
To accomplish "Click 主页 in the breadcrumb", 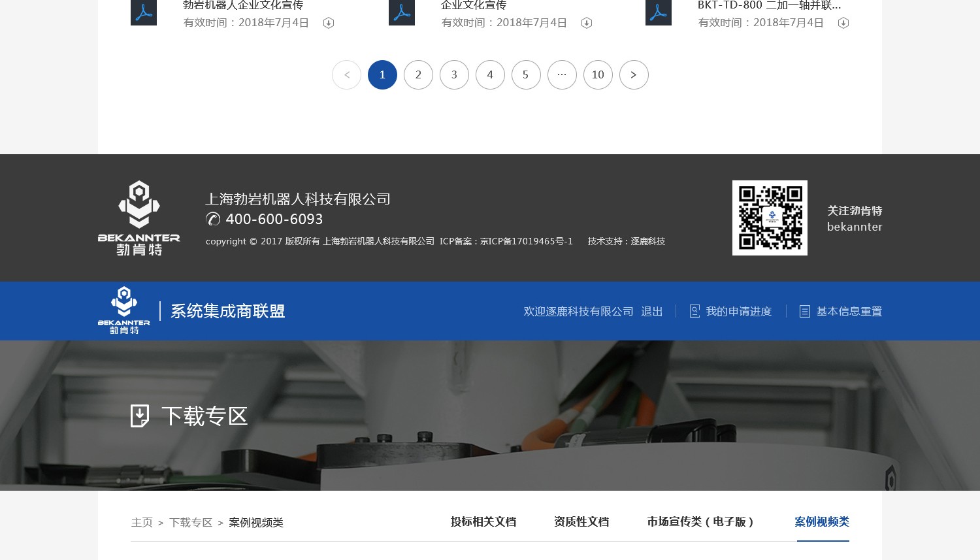I will click(142, 522).
